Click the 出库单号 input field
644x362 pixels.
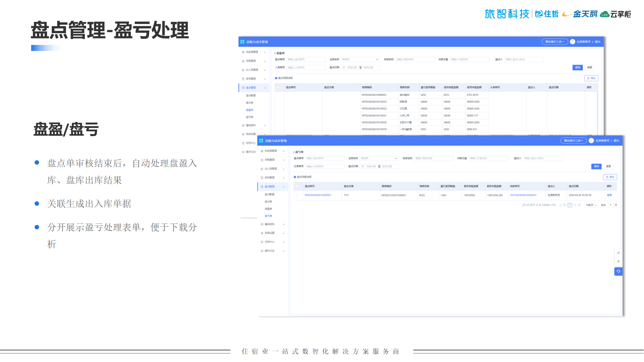click(x=324, y=167)
